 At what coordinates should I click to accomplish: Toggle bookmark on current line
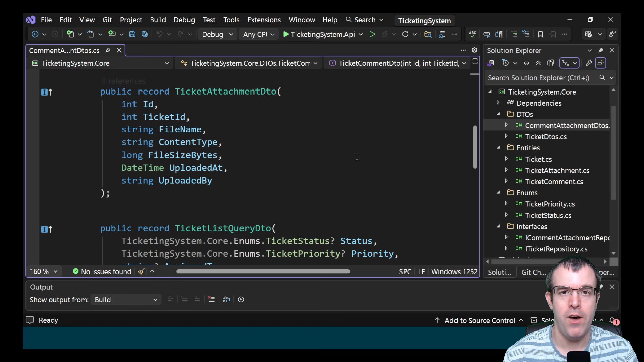click(540, 34)
